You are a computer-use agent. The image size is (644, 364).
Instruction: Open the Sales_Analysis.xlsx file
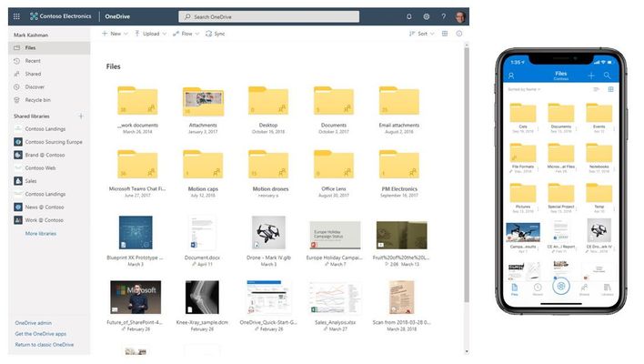click(335, 298)
